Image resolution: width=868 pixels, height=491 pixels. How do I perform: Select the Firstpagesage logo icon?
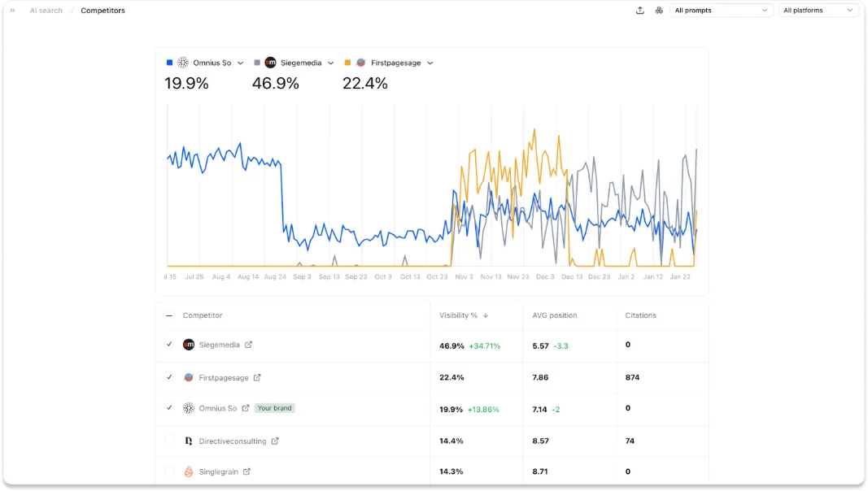pos(189,377)
